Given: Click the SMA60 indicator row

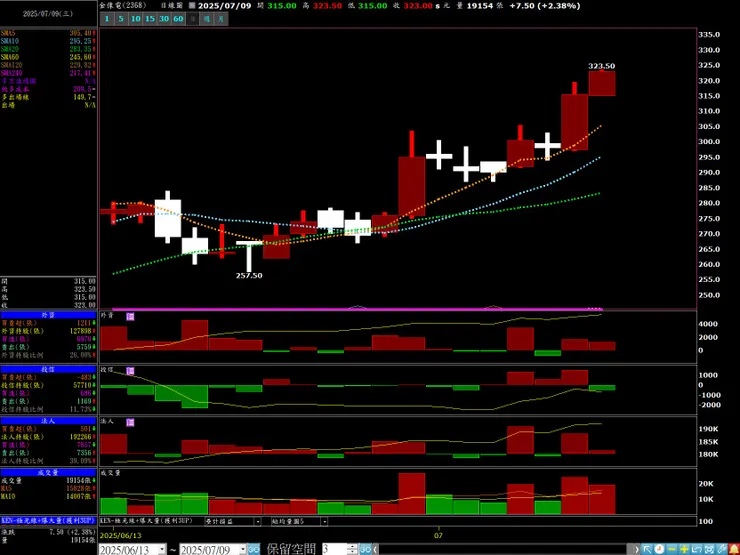Looking at the screenshot, I should (x=48, y=57).
